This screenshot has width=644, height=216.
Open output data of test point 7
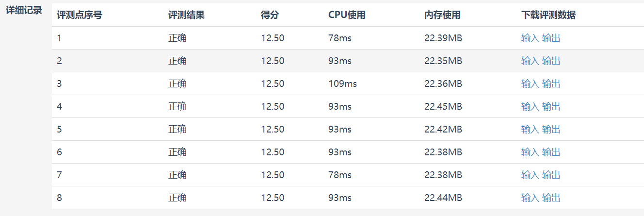[551, 175]
